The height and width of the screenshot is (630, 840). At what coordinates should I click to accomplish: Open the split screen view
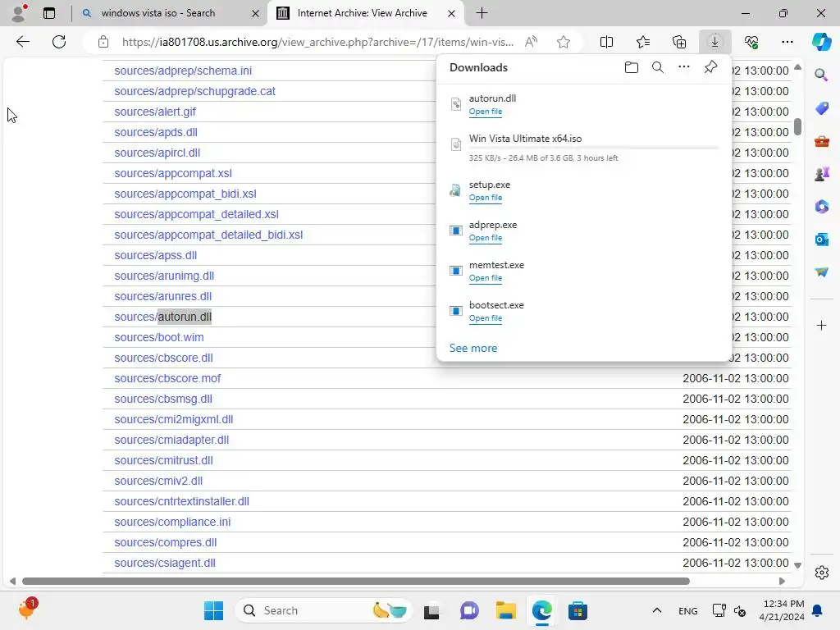click(x=606, y=42)
